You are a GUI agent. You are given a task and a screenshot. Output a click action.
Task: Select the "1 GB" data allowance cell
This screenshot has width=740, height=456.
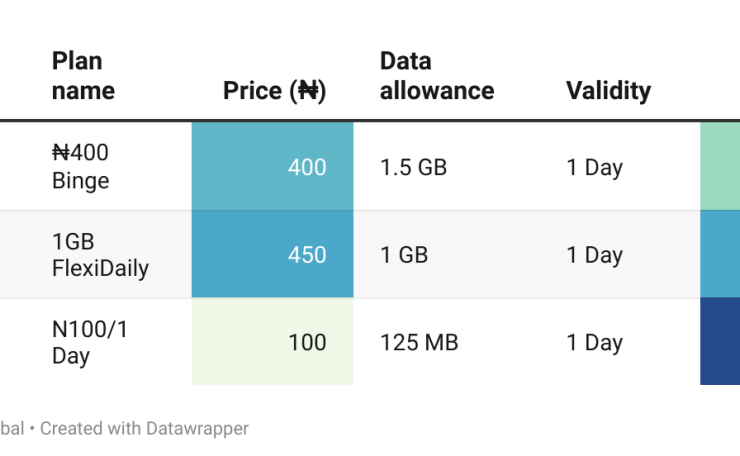[x=403, y=255]
